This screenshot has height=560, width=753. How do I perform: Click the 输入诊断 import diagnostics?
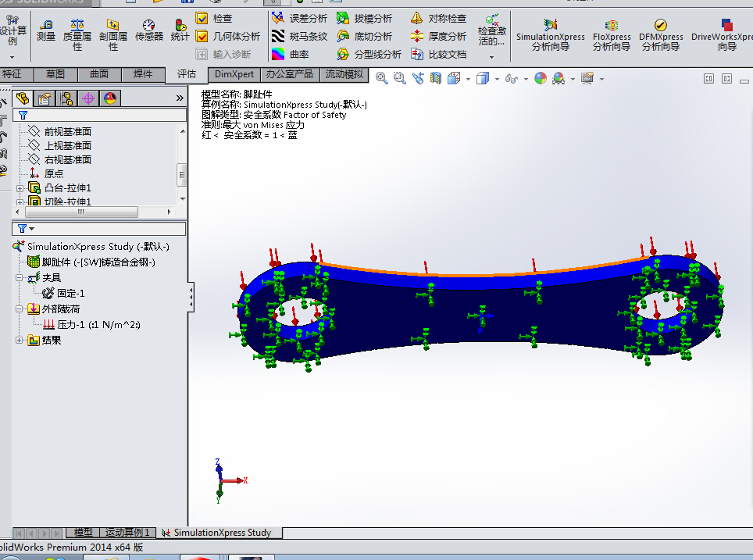pyautogui.click(x=223, y=54)
